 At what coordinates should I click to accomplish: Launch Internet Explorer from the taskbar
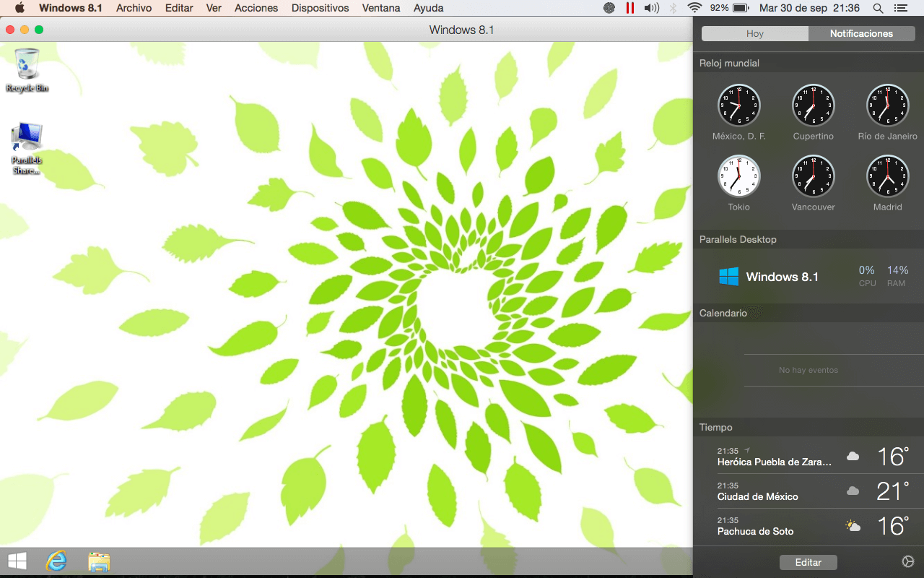tap(56, 561)
